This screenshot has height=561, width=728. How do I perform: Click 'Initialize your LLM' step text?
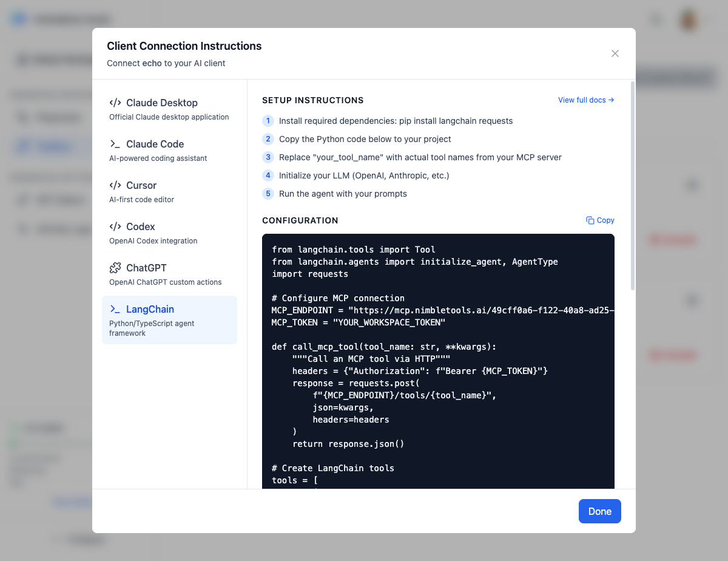(364, 175)
